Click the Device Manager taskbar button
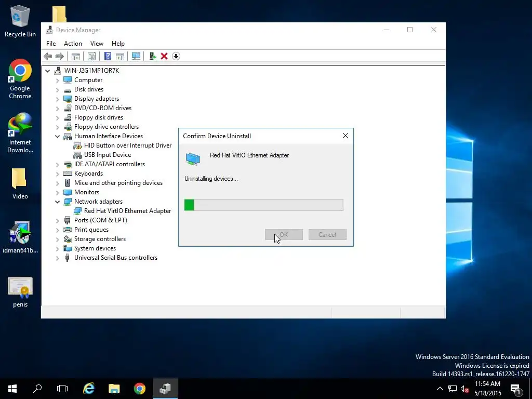This screenshot has height=399, width=532. click(x=165, y=389)
